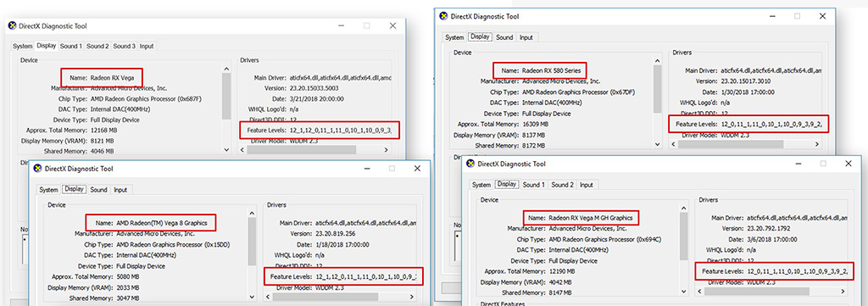The width and height of the screenshot is (868, 306).
Task: Click device list up arrow in RX 580 Series window
Action: tap(657, 61)
